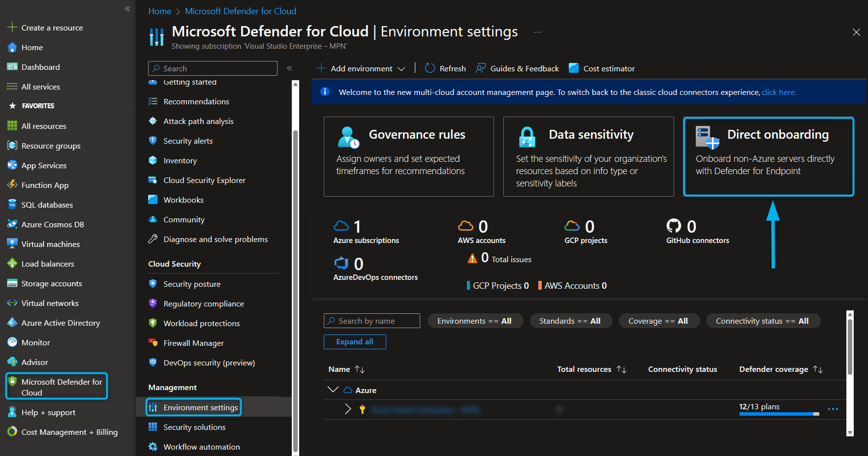Viewport: 868px width, 456px height.
Task: Open Virtual machines from favorites sidebar
Action: coord(50,244)
